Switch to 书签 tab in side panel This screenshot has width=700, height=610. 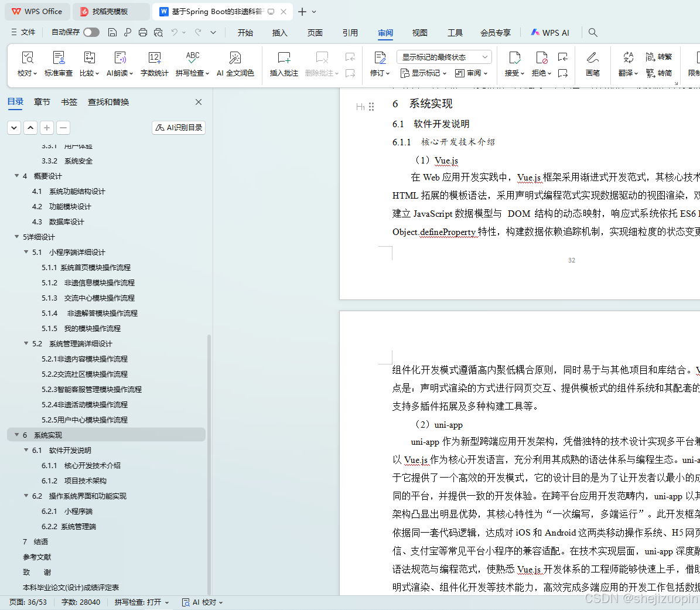click(69, 102)
